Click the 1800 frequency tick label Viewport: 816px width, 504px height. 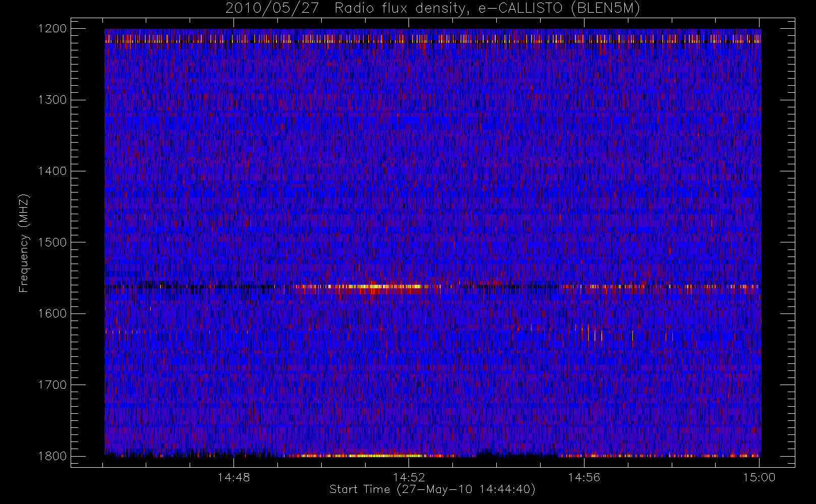click(52, 456)
